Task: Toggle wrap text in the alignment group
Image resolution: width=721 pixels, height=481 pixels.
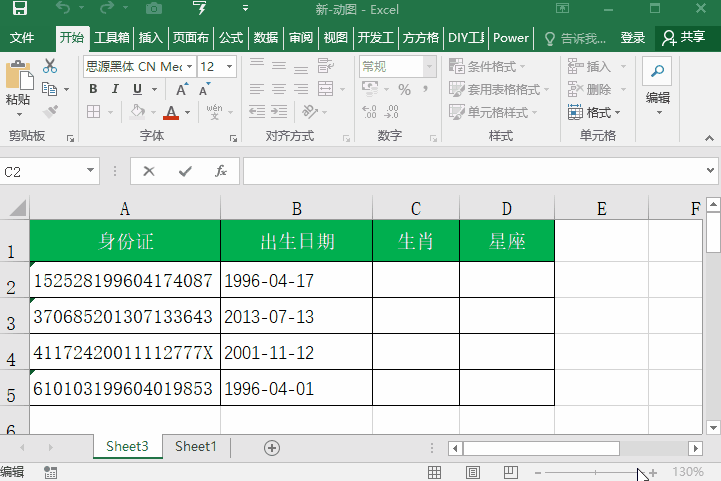Action: coord(326,66)
